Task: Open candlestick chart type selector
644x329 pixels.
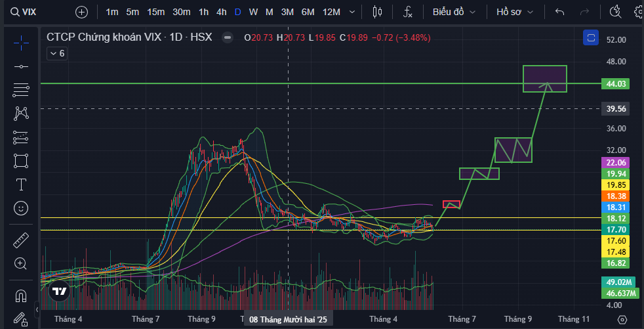Action: (377, 12)
